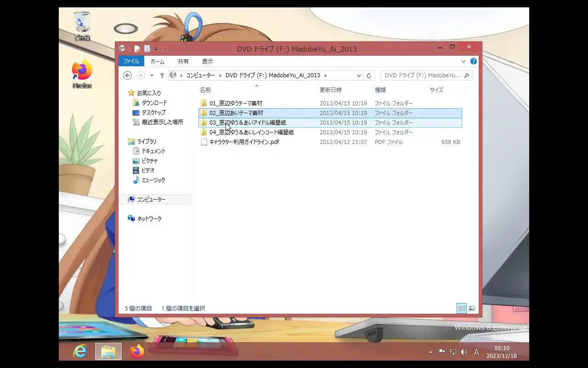588x368 pixels.
Task: Open デスクトップ in navigation pane
Action: pyautogui.click(x=149, y=112)
